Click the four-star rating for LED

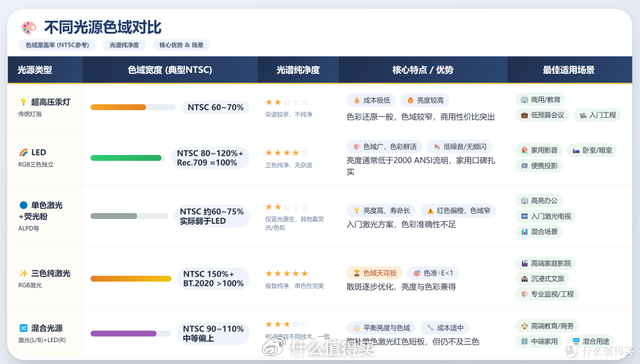(287, 153)
